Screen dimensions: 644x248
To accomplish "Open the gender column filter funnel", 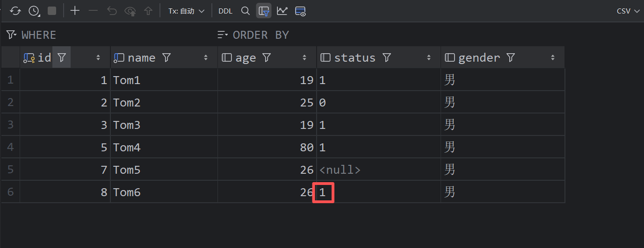I will (511, 57).
